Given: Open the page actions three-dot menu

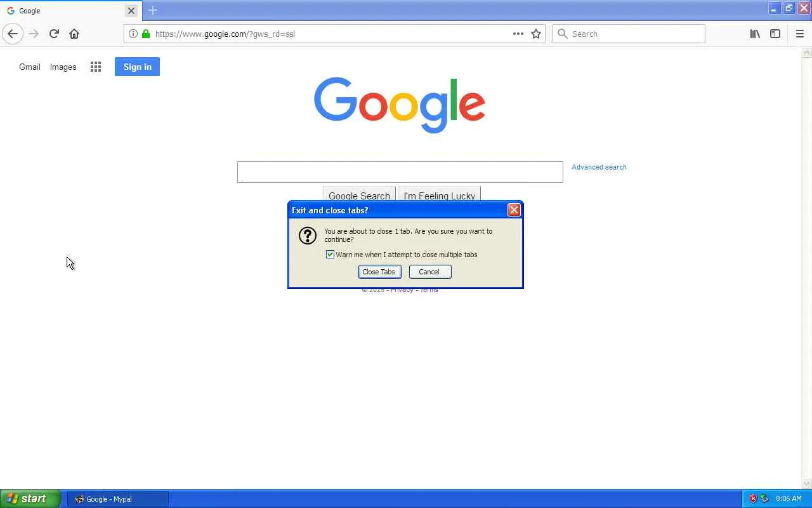Looking at the screenshot, I should point(518,34).
